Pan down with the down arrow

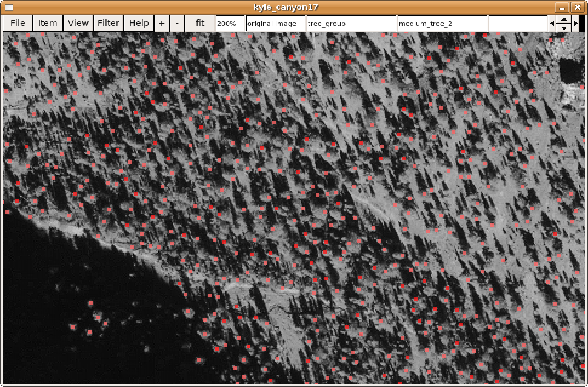point(564,28)
